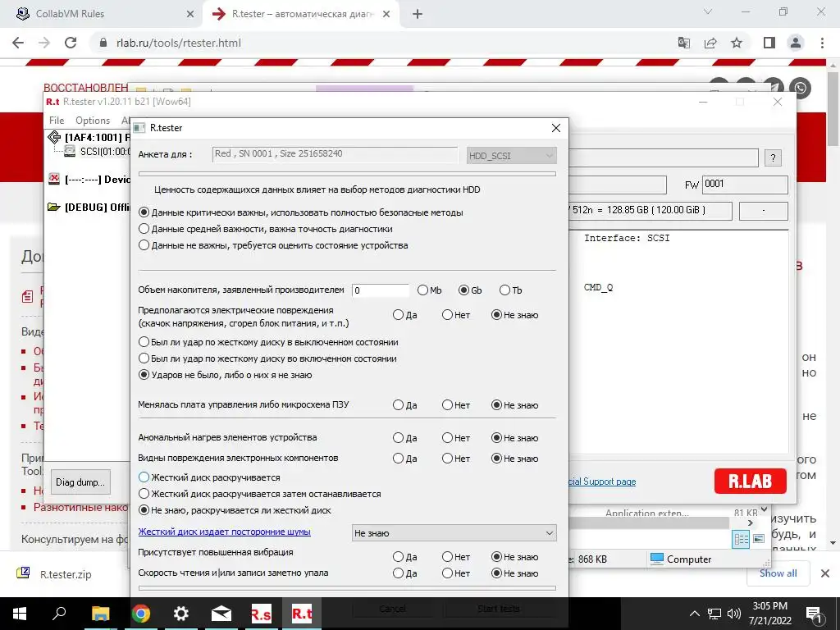
Task: Switch to R.tester browser tab
Action: 302,14
